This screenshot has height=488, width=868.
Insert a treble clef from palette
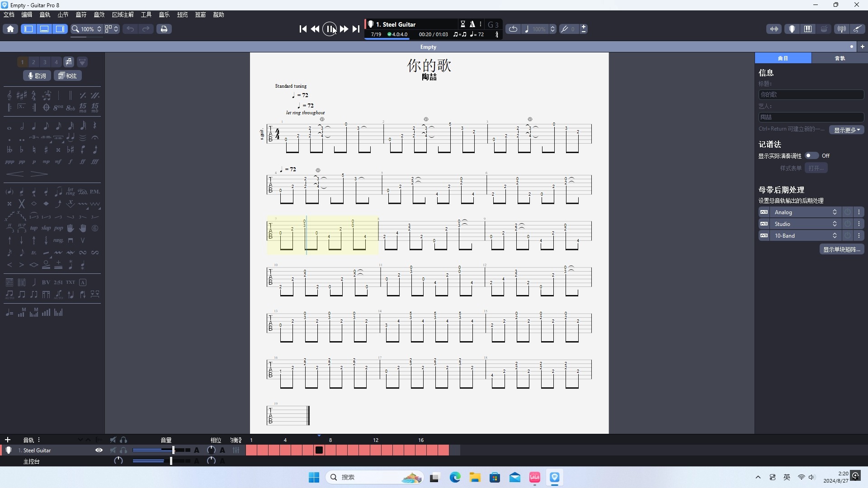(9, 95)
